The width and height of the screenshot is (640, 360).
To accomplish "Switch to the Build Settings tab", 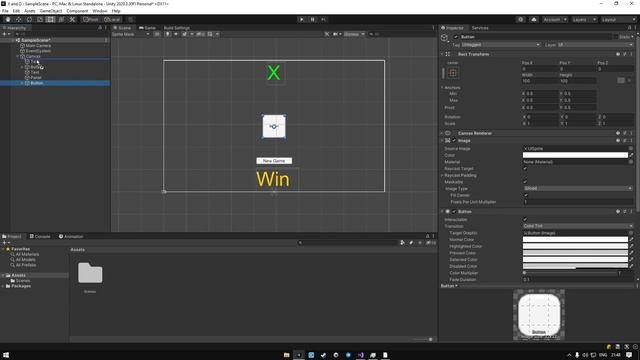I will coord(177,28).
